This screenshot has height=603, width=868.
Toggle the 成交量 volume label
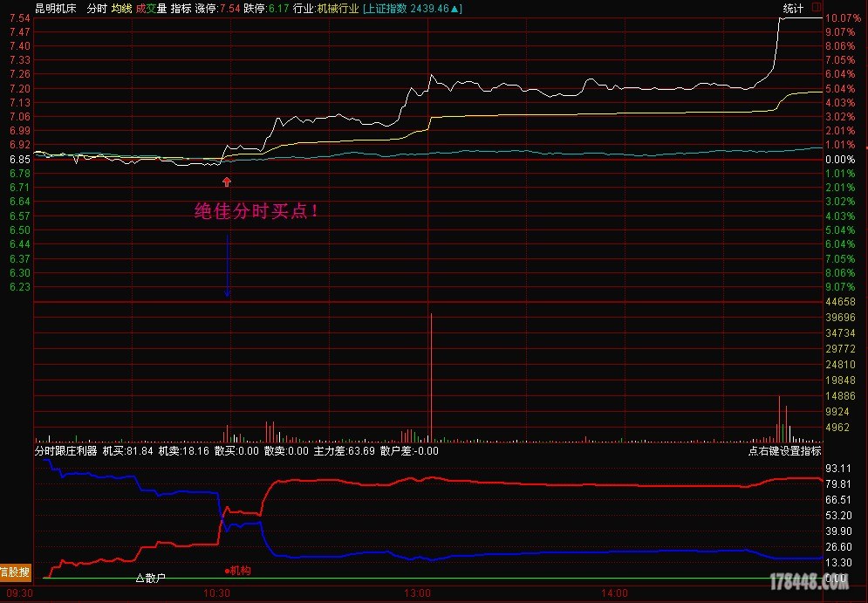(151, 9)
